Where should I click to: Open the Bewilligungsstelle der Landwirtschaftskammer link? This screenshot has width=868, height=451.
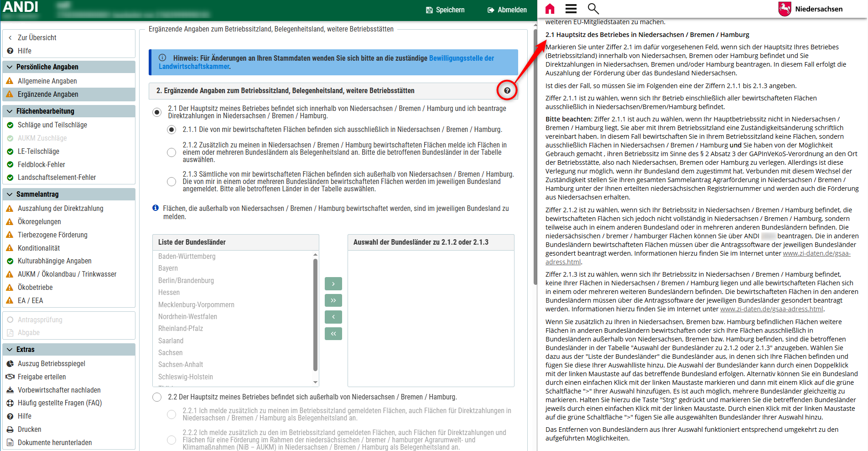click(x=461, y=58)
